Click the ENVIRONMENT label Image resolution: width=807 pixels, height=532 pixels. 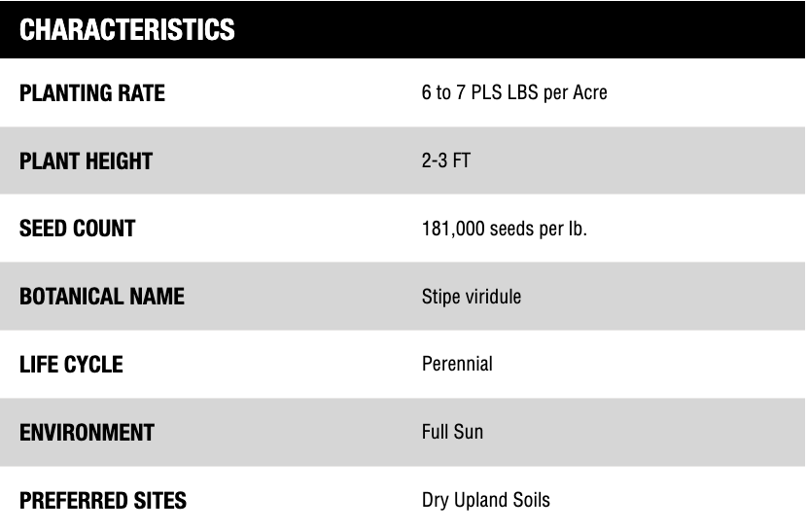[87, 433]
